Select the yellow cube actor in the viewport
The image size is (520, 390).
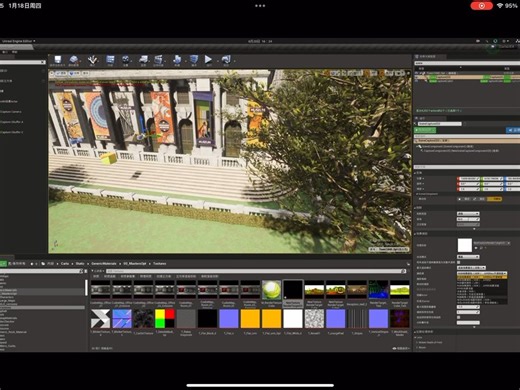108,158
